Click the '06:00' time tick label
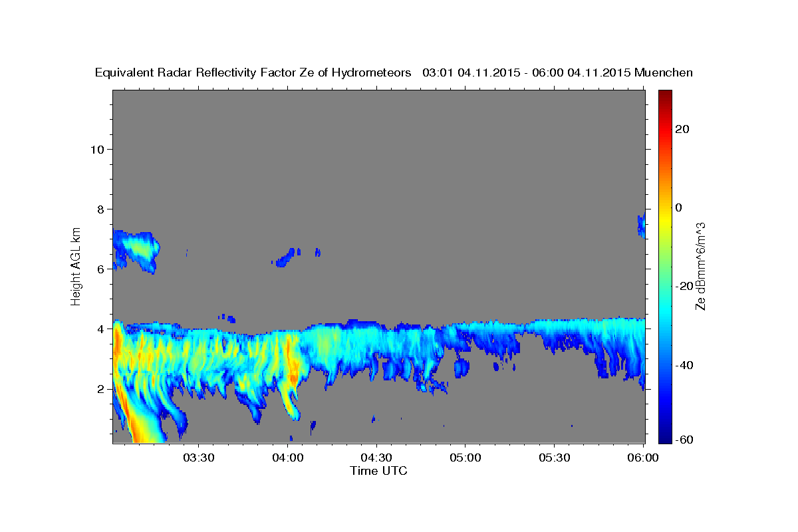Screen dimensions: 798x532 (x=642, y=458)
